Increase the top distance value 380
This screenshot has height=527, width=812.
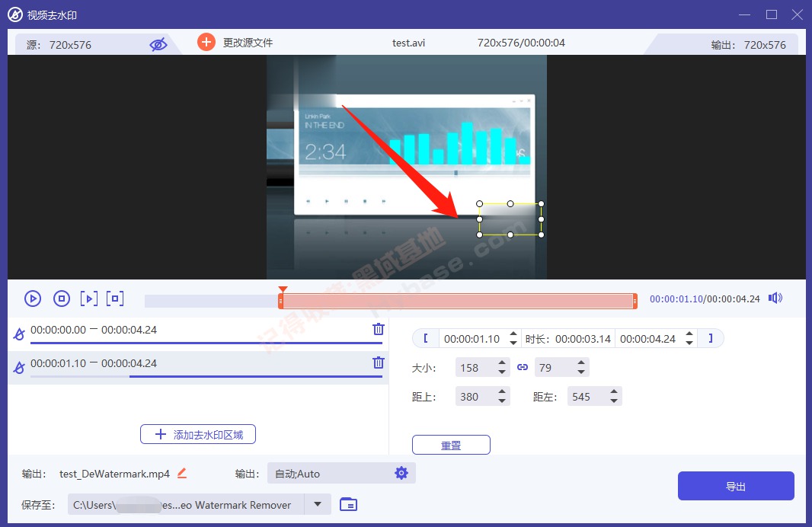tap(502, 392)
